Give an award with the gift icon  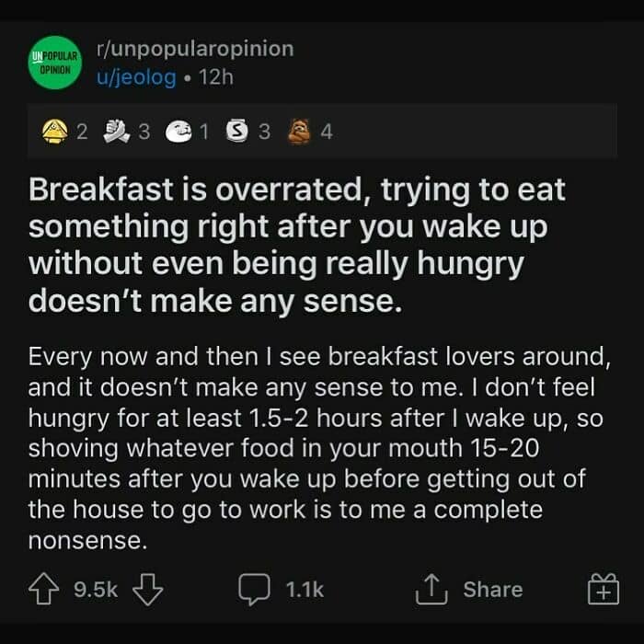pyautogui.click(x=602, y=590)
